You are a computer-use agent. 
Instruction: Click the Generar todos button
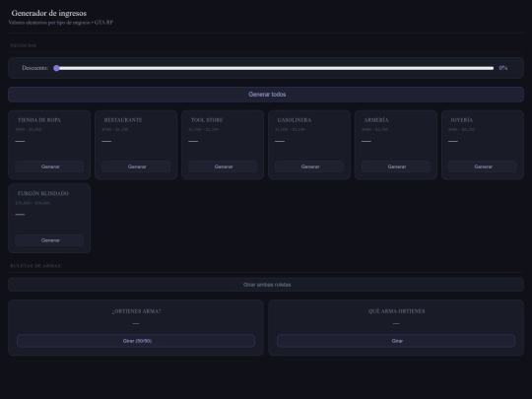pyautogui.click(x=266, y=95)
